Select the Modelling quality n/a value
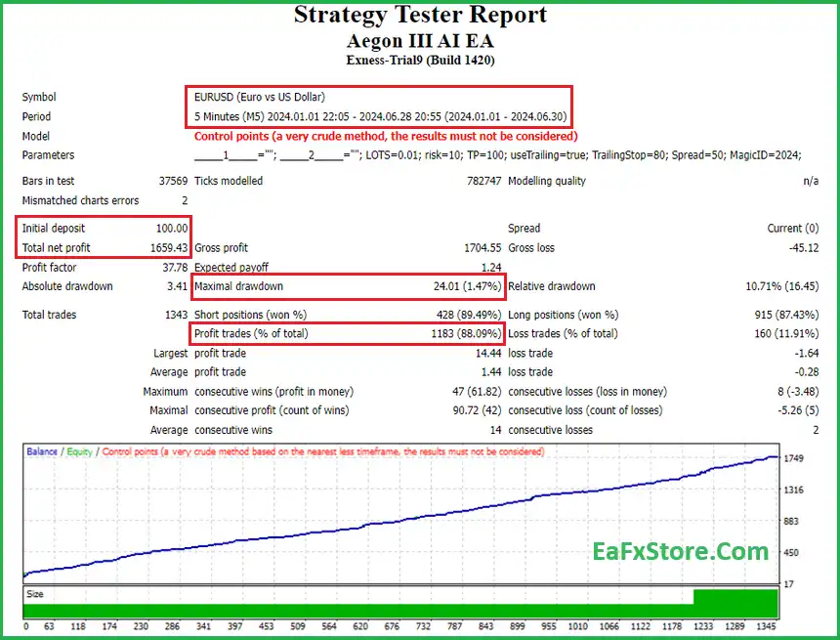Viewport: 840px width, 640px height. coord(811,181)
